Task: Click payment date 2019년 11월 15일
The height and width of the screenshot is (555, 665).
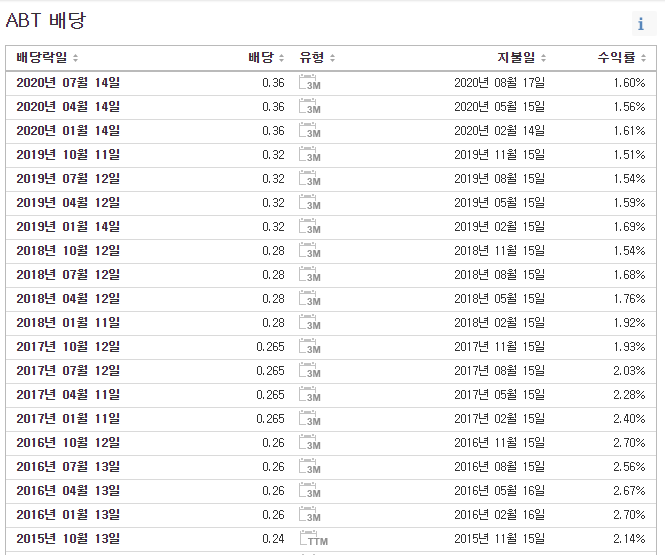Action: click(499, 154)
